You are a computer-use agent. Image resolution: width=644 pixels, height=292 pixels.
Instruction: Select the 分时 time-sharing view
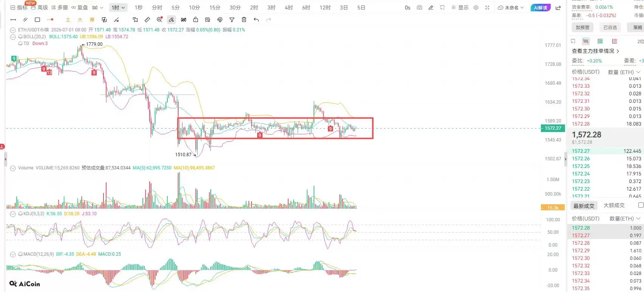click(157, 8)
